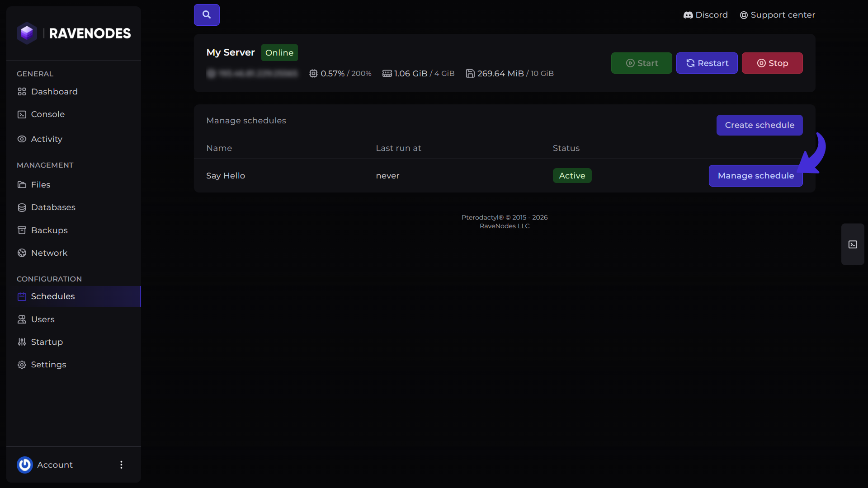The width and height of the screenshot is (868, 488).
Task: Click the memory usage RAM icon
Action: pyautogui.click(x=387, y=74)
